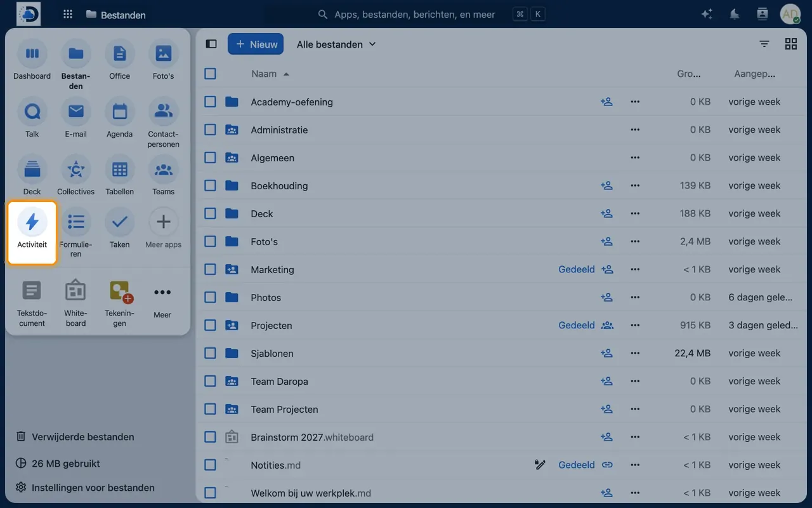Open the Gedeeld link for Marketing
The image size is (812, 508).
click(x=577, y=269)
